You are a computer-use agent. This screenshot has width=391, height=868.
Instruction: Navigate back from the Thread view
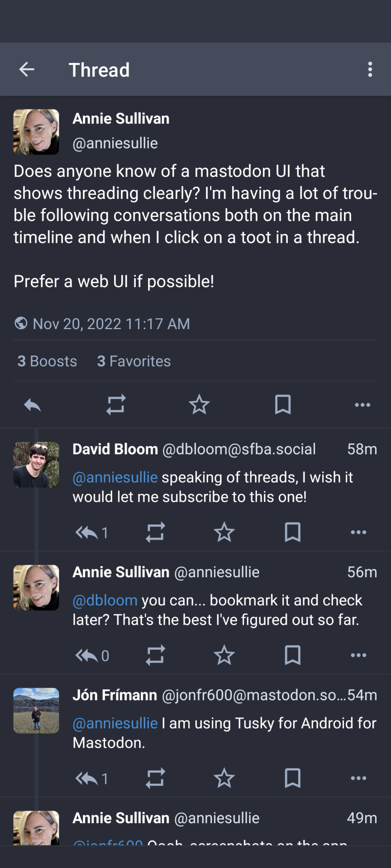pyautogui.click(x=27, y=69)
